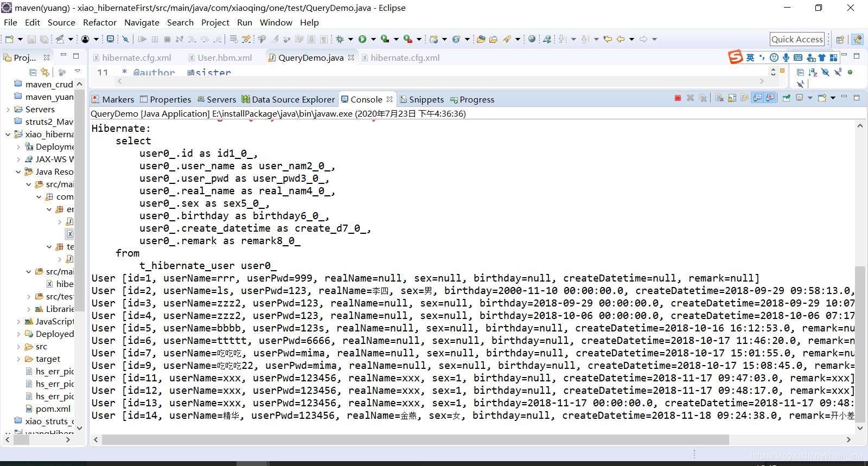Click the Quick Access field
Screen dimensions: 868x466
coord(797,39)
